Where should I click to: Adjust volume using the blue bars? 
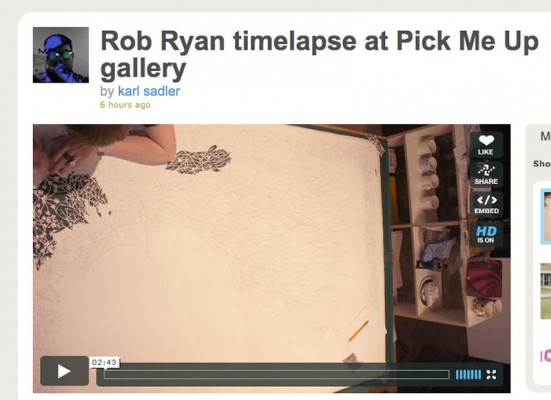[468, 375]
